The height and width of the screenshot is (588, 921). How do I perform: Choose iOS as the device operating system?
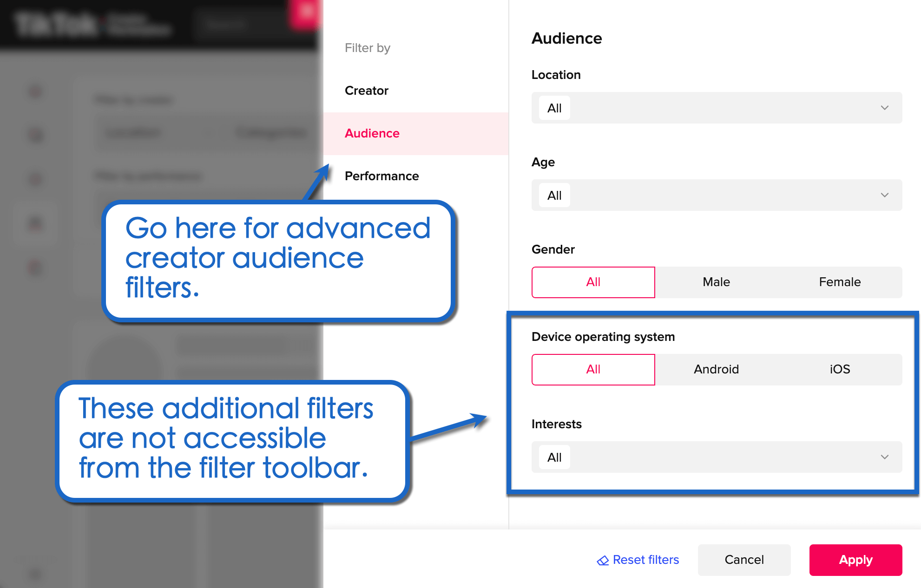(839, 369)
